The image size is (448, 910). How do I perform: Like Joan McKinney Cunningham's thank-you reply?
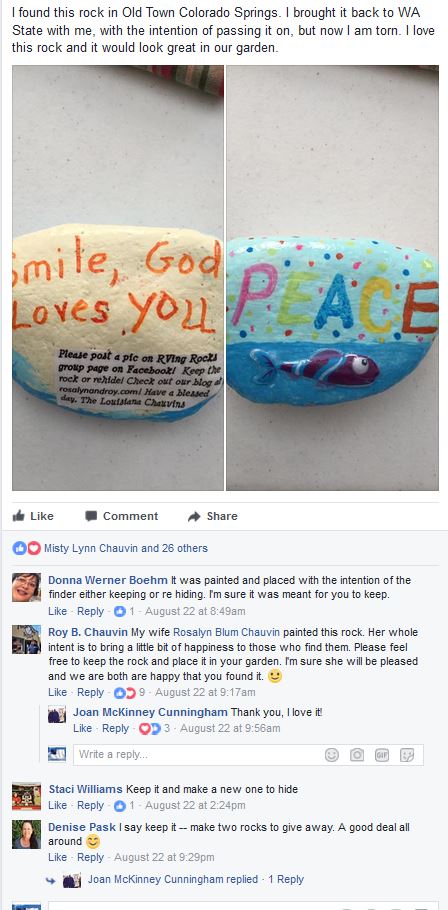[82, 728]
